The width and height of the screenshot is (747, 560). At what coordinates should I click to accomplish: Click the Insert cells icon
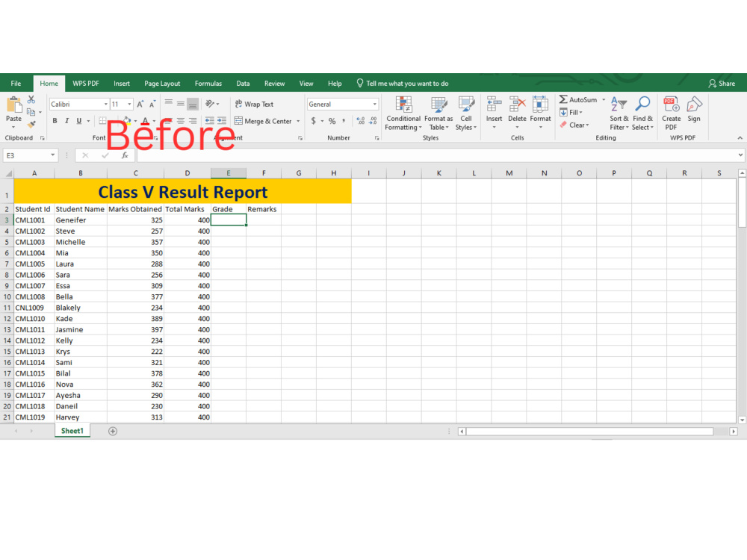(494, 104)
